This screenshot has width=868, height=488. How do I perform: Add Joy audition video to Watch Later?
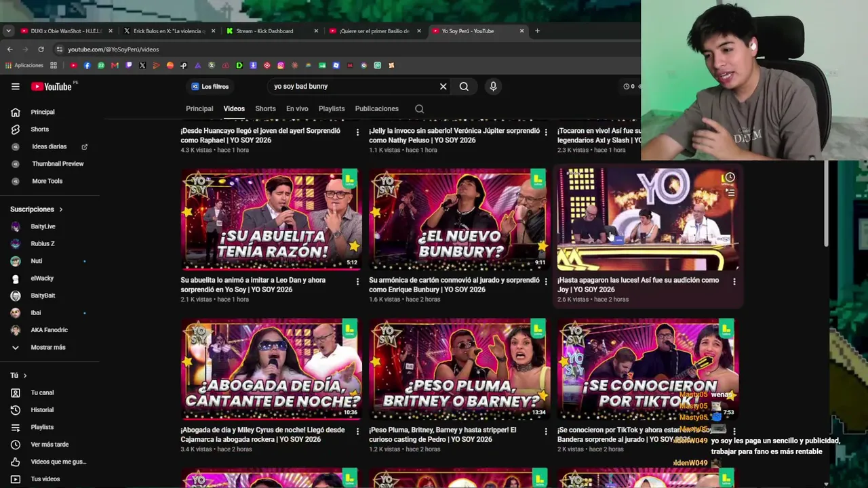(x=730, y=178)
